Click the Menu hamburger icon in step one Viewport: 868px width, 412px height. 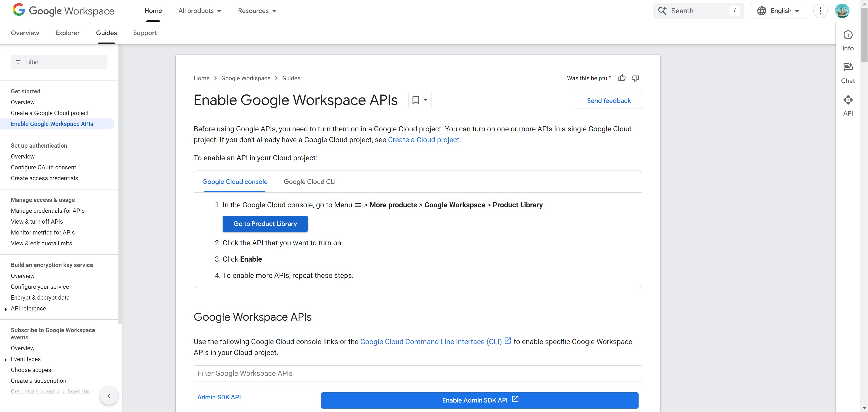[358, 205]
